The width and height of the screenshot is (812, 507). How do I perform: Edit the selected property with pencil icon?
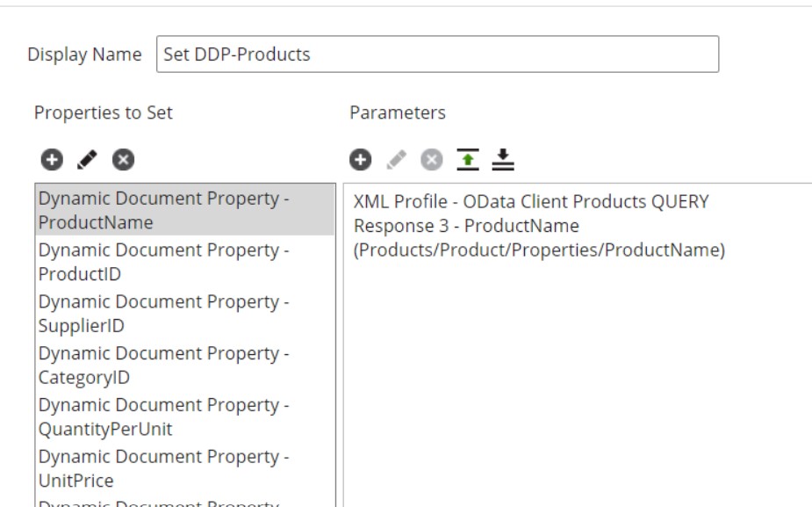coord(87,160)
